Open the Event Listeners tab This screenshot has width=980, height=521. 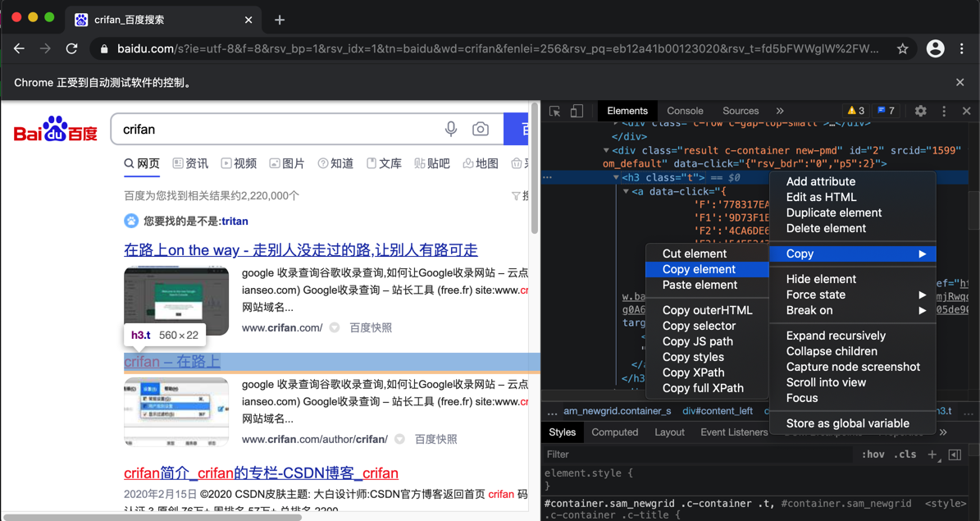click(x=734, y=432)
